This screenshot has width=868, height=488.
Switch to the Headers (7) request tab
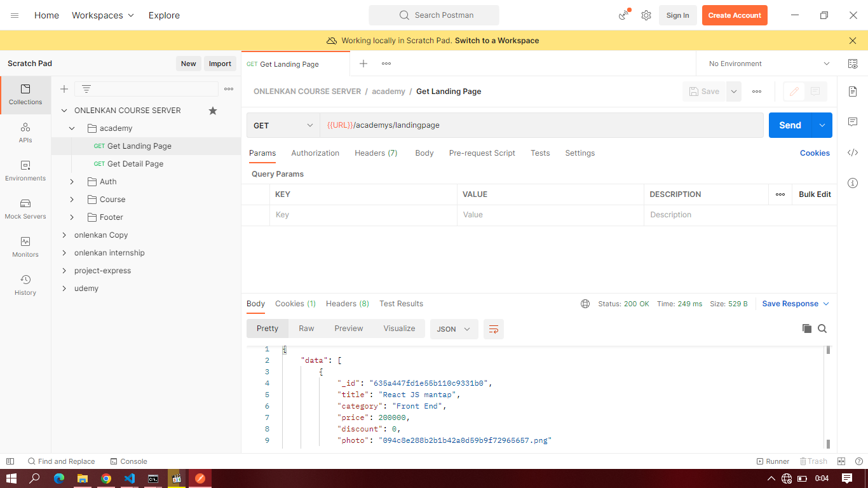[376, 153]
